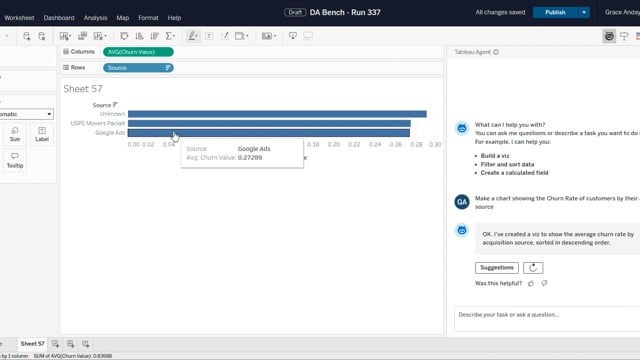Open the Help menu
Viewport: 640px width, 360px height.
(174, 18)
